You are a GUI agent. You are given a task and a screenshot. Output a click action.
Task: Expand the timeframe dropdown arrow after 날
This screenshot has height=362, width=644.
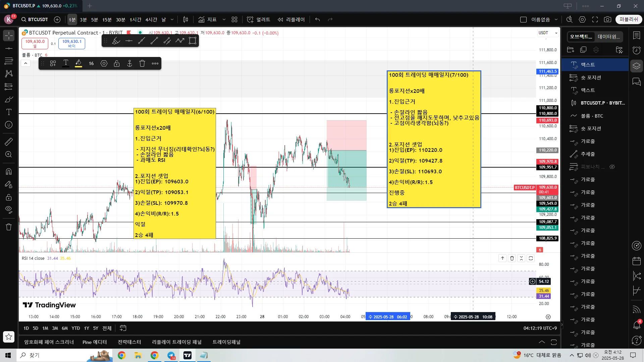point(172,19)
